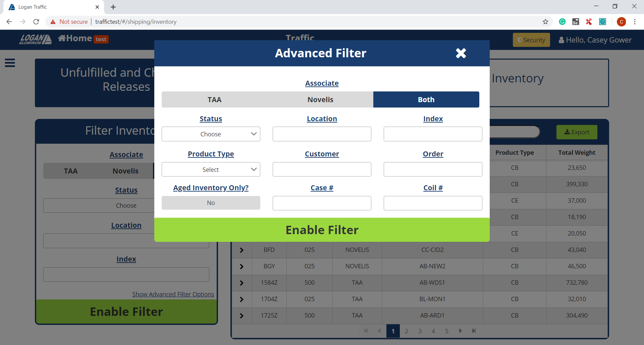Open the Chrome profile avatar

[621, 22]
